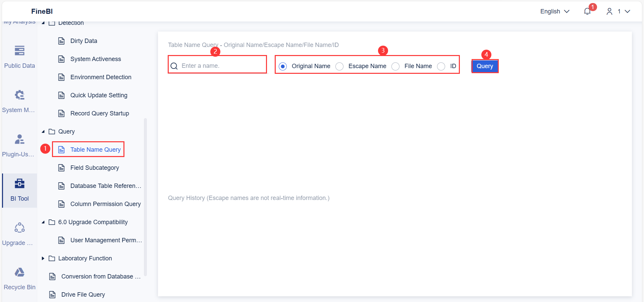Screen dimensions: 644x302
Task: Open the Public Data section icon
Action: click(19, 51)
